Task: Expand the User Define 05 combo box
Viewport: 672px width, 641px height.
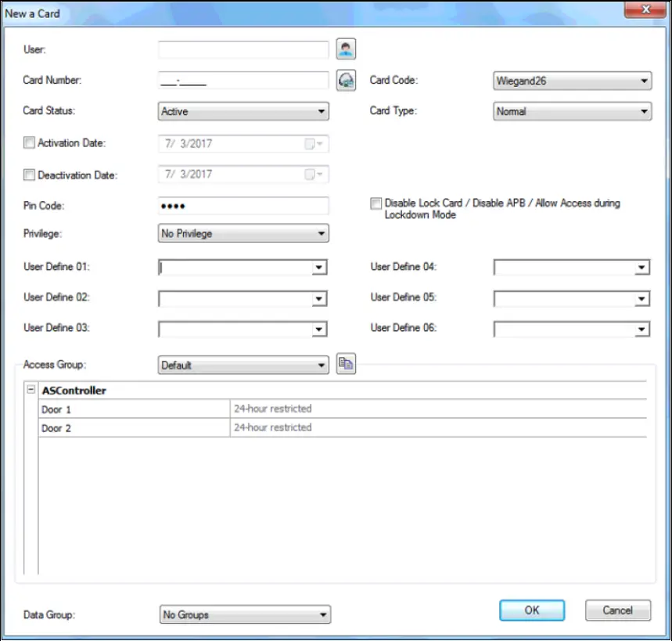Action: (641, 299)
